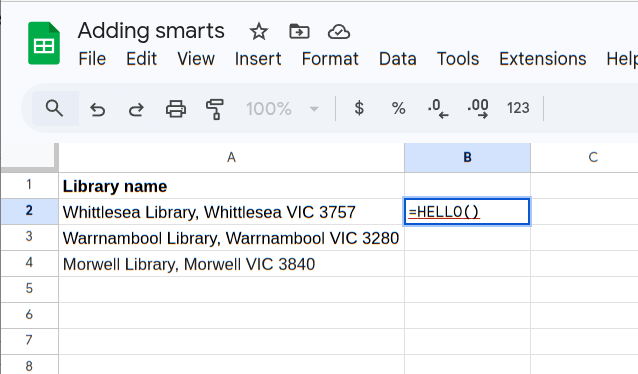Star the Adding smarts document
This screenshot has height=374, width=638.
pos(259,32)
